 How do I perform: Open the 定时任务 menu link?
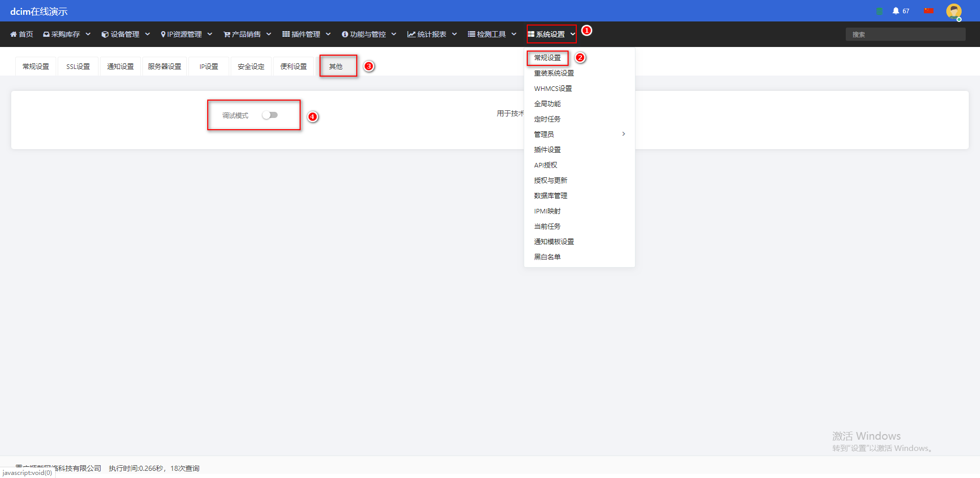(x=547, y=119)
